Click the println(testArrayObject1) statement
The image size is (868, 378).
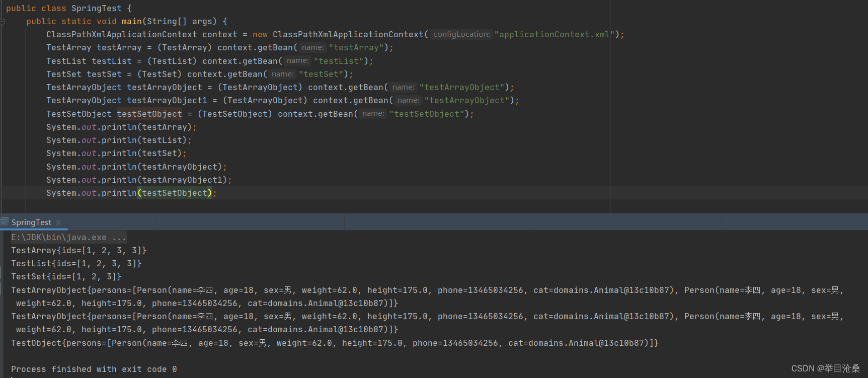[x=139, y=180]
